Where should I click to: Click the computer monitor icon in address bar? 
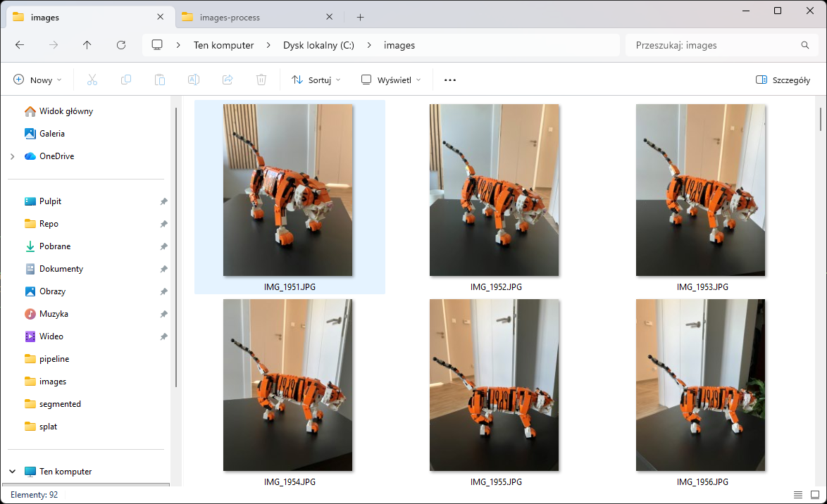157,45
